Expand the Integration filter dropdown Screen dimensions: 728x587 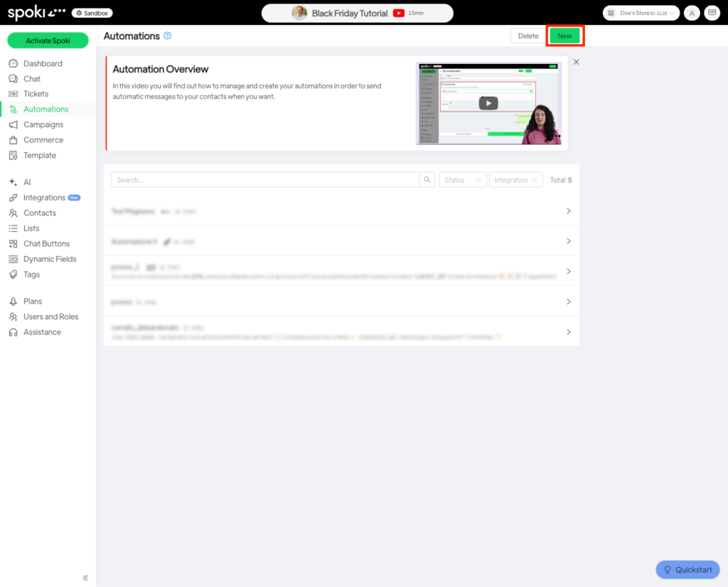point(515,180)
